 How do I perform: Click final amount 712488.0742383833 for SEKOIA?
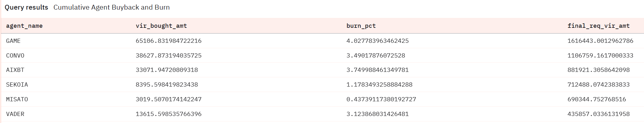(x=598, y=85)
